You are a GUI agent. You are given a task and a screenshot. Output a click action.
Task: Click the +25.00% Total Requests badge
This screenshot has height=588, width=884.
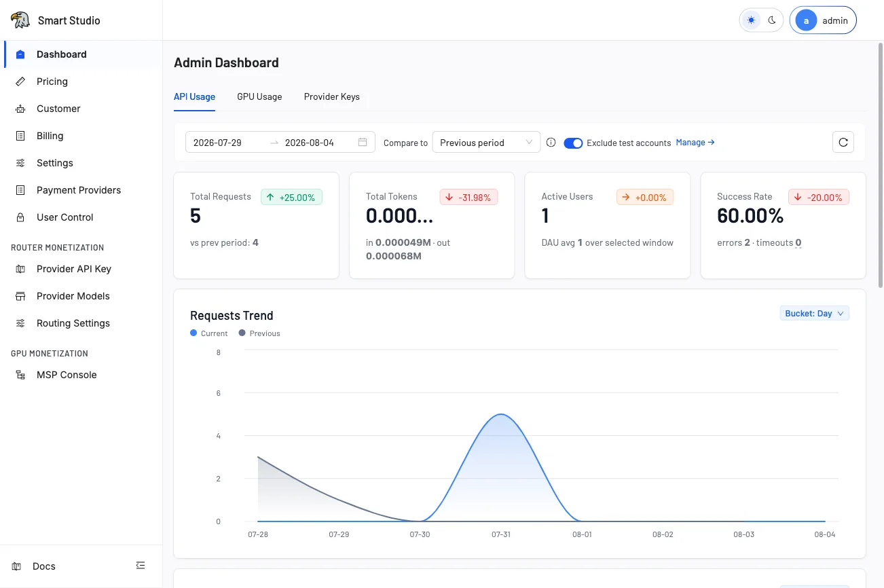pyautogui.click(x=292, y=198)
